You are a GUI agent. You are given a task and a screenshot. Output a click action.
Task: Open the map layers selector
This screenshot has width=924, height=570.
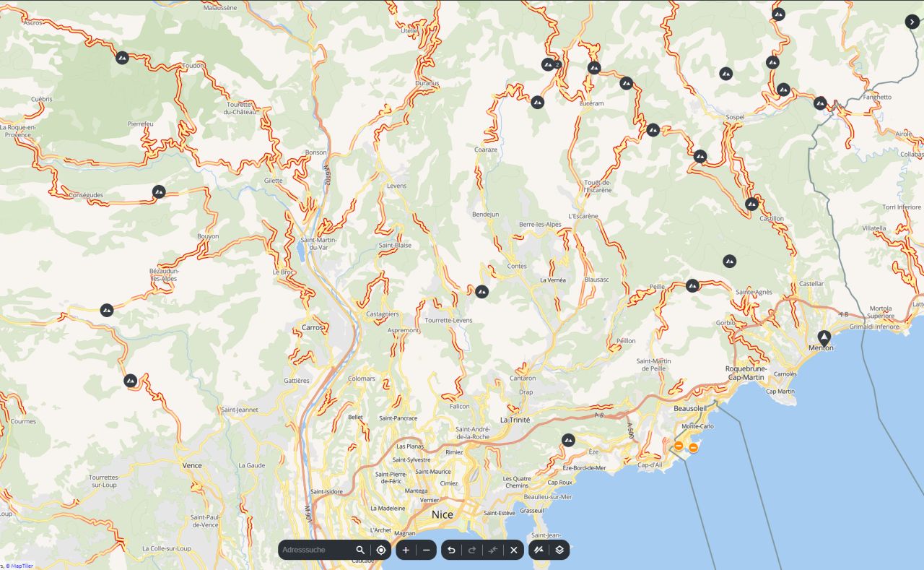tap(559, 550)
